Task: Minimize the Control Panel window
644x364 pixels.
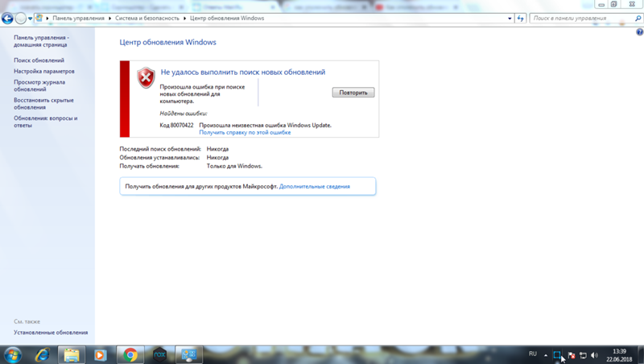Action: pos(601,5)
